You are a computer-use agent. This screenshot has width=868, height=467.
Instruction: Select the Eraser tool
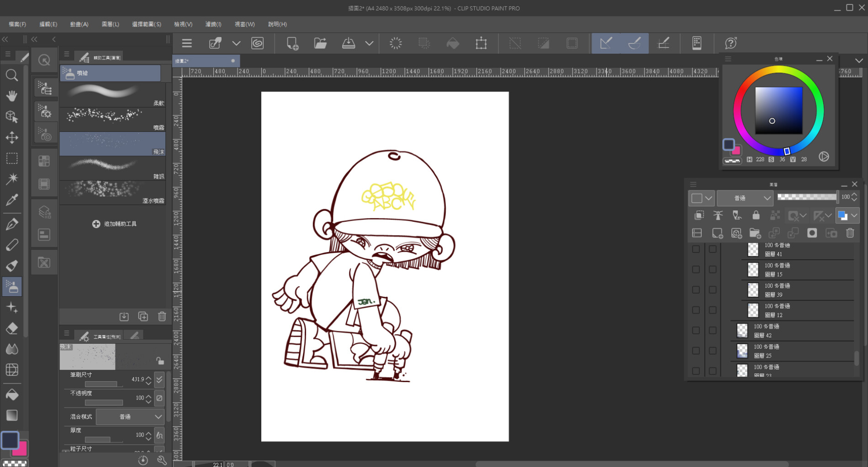(12, 328)
